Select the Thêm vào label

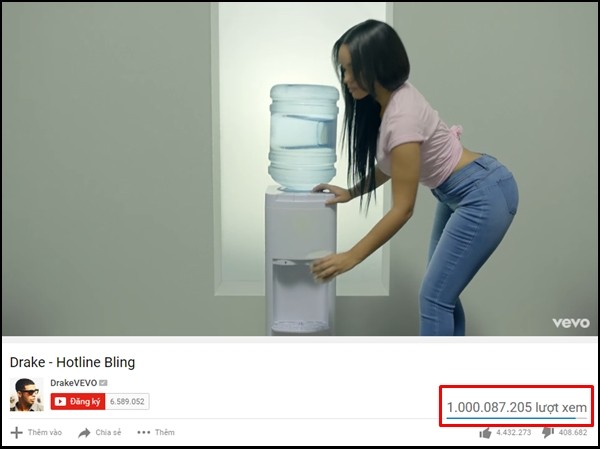45,433
